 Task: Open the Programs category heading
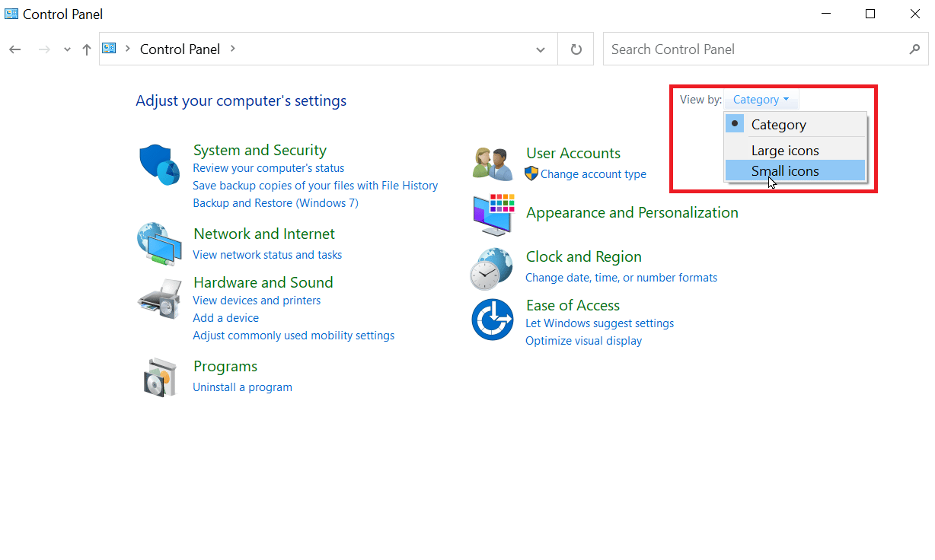coord(225,366)
